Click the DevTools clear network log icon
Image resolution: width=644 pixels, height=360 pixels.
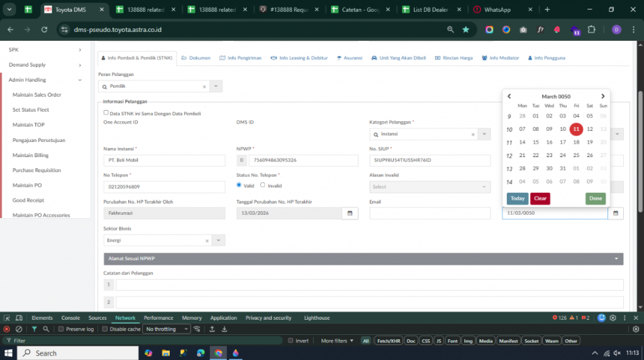point(19,329)
